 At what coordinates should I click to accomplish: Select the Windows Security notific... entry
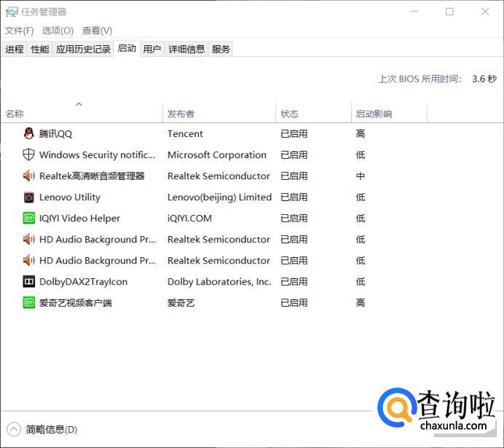[x=252, y=154]
